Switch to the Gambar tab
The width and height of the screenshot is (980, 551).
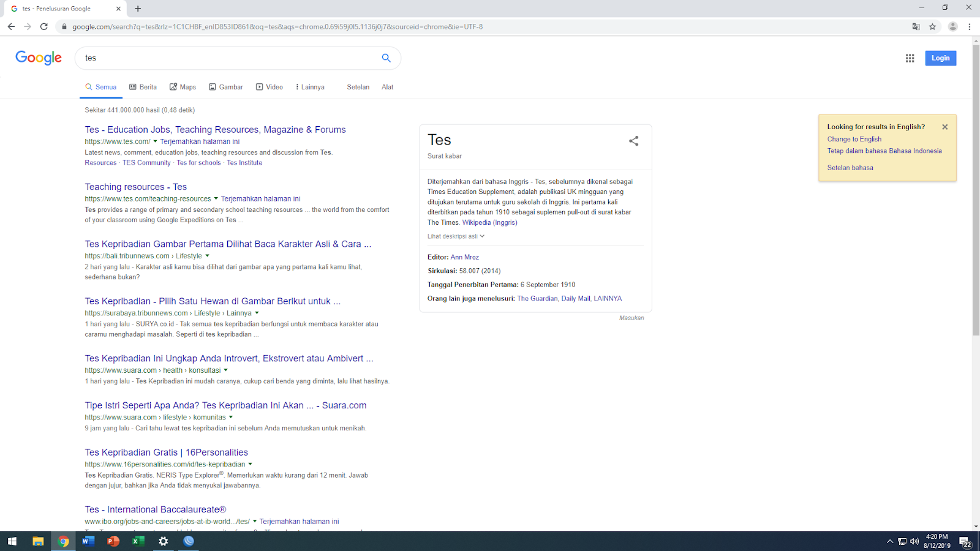226,87
